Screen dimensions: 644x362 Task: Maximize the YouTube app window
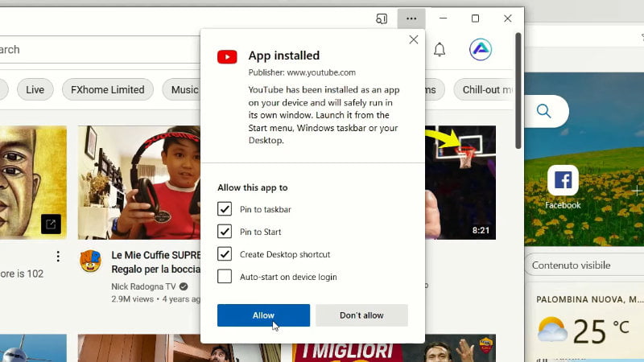click(x=475, y=19)
